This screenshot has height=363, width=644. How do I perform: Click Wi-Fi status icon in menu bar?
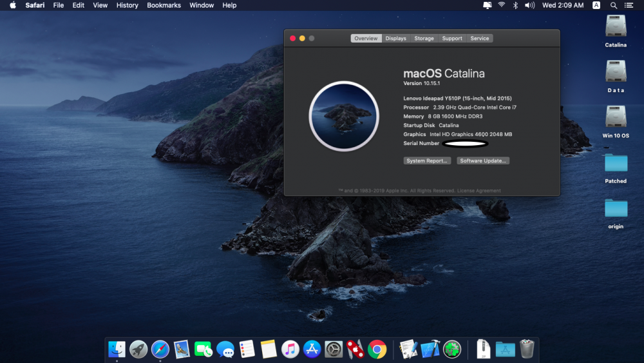tap(502, 5)
